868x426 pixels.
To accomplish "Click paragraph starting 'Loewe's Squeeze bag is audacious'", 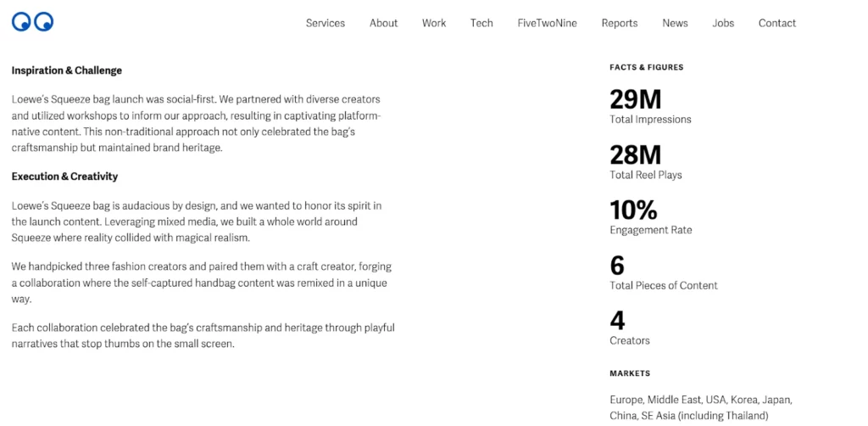I will (x=197, y=221).
